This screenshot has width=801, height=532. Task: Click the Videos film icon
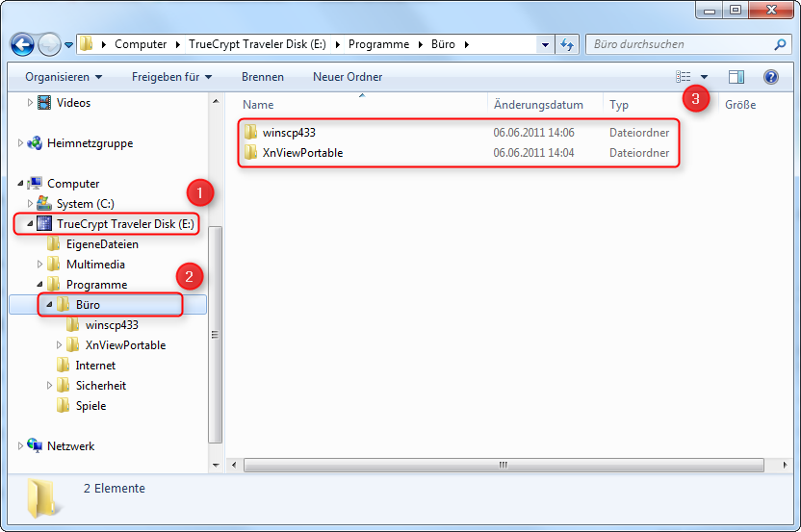click(44, 103)
